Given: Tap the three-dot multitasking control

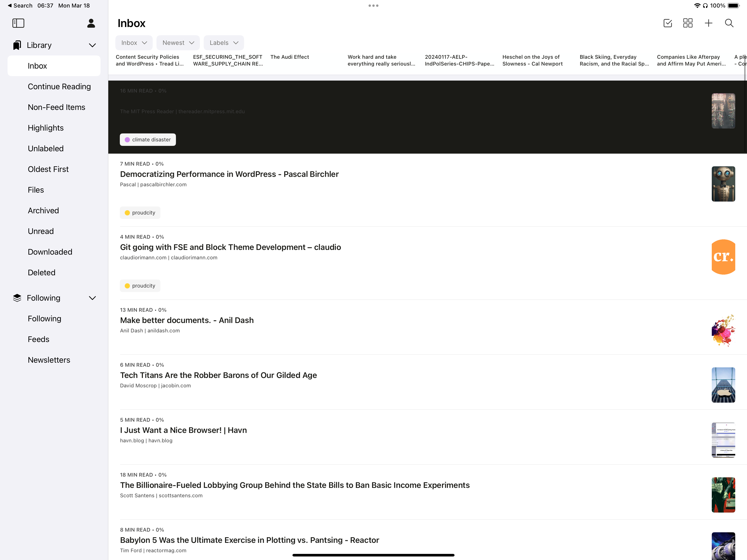Looking at the screenshot, I should (373, 6).
